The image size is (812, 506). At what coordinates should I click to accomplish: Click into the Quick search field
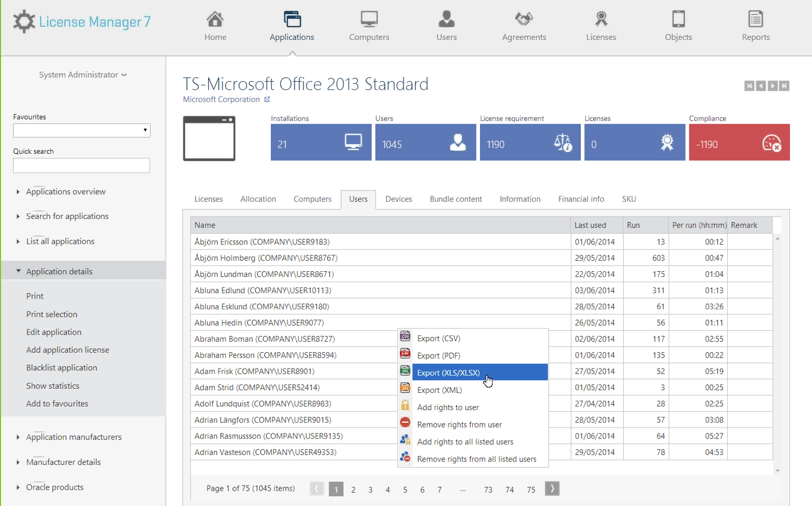82,166
